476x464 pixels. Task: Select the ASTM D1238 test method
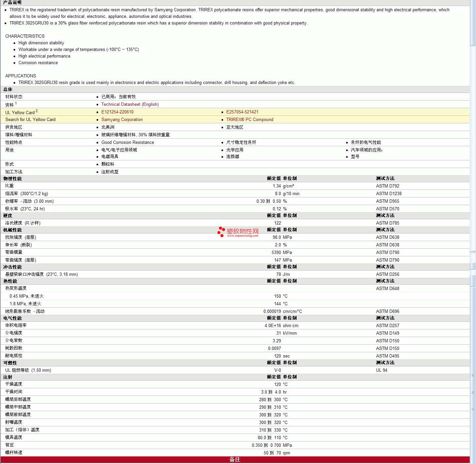(389, 194)
